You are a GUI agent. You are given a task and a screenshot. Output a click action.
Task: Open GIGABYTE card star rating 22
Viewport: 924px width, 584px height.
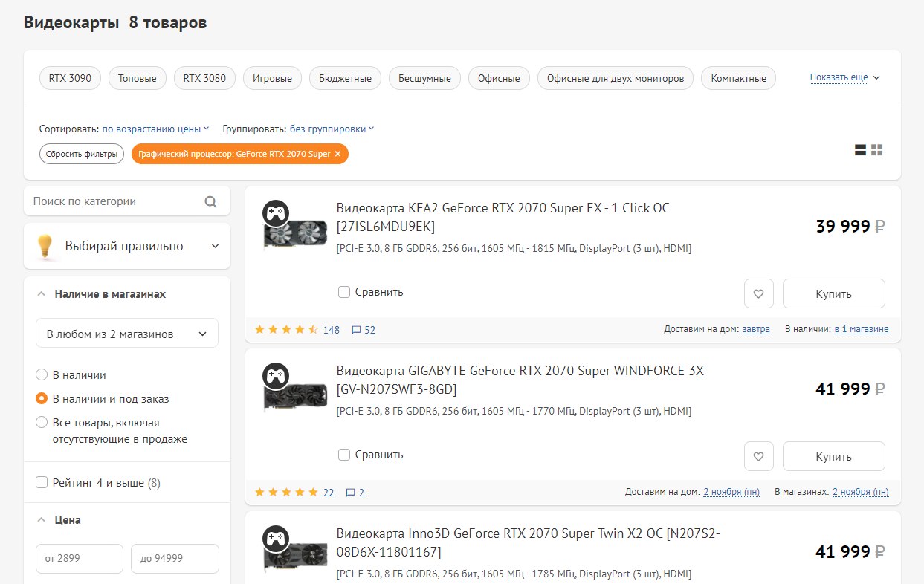(294, 493)
